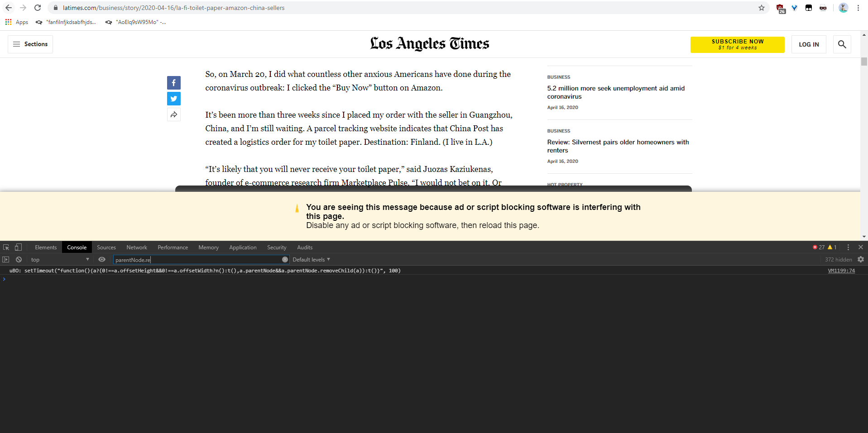Click the SUBSCRIBE NOW button

tap(737, 44)
